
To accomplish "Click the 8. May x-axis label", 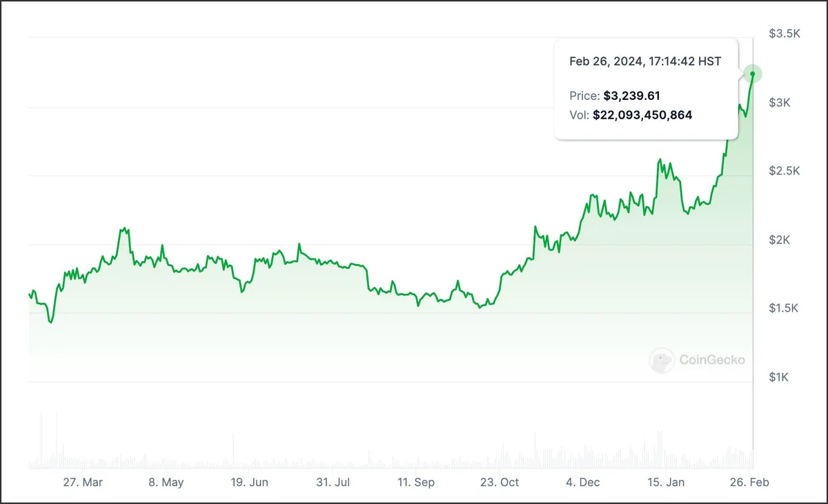I will 166,482.
